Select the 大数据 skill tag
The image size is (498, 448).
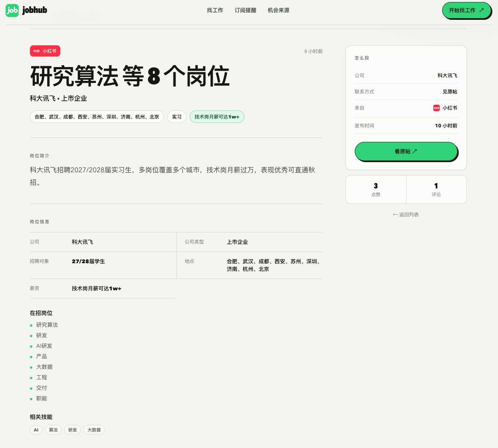click(94, 430)
